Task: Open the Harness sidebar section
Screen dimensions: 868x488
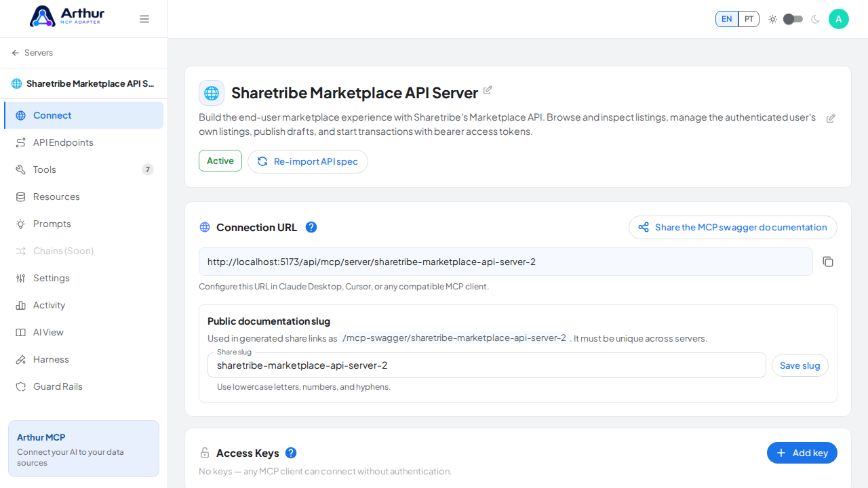Action: pyautogui.click(x=83, y=359)
